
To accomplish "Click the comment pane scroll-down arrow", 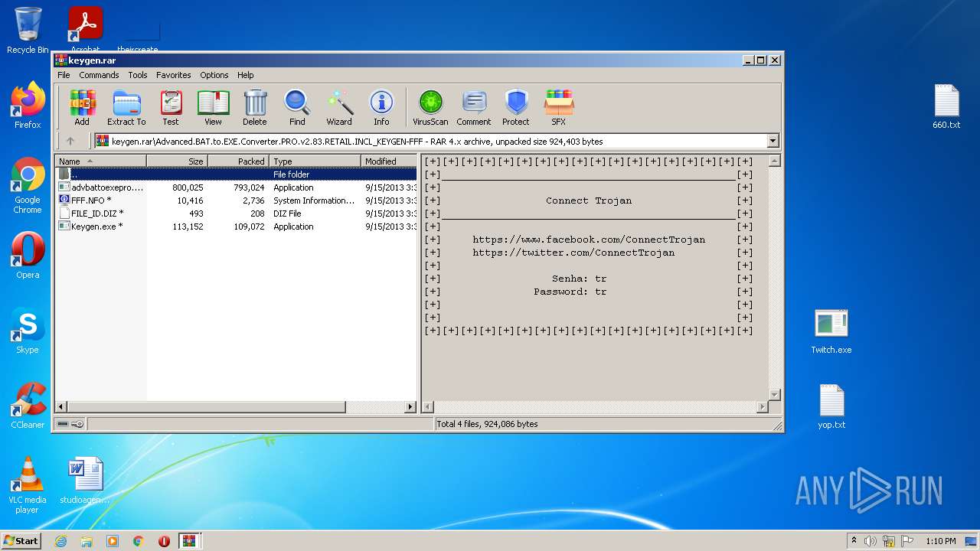I will tap(774, 394).
